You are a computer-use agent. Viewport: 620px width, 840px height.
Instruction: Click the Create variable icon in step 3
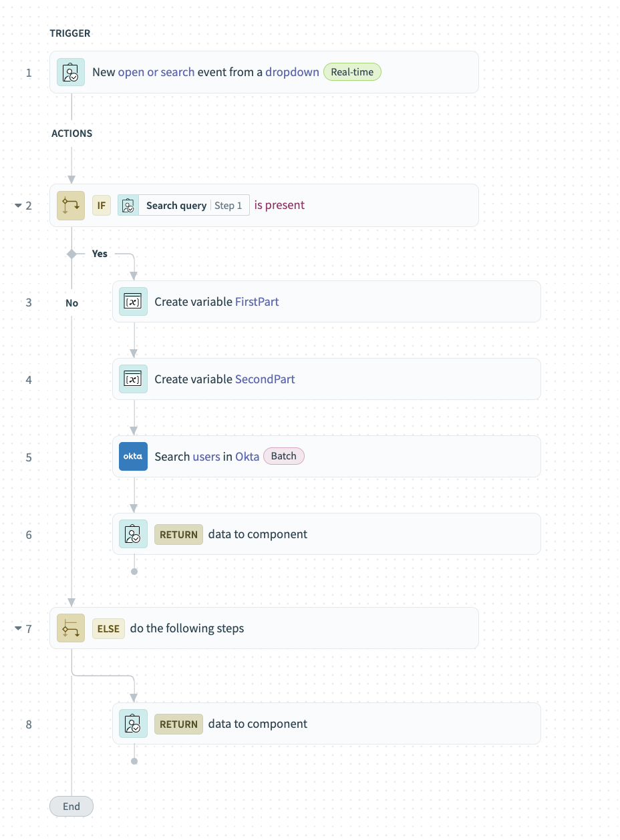pyautogui.click(x=133, y=301)
